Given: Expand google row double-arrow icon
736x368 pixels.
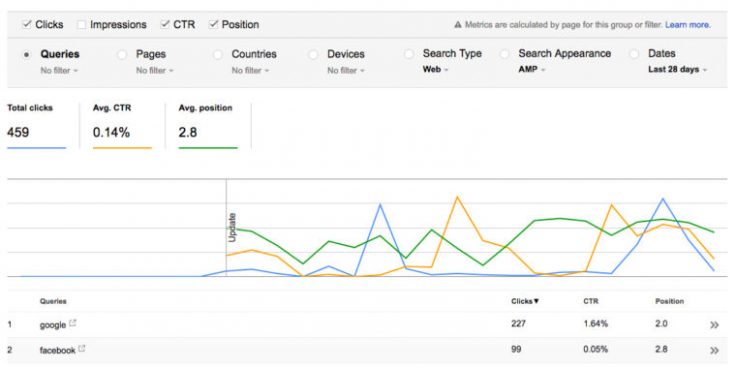Looking at the screenshot, I should click(x=714, y=325).
